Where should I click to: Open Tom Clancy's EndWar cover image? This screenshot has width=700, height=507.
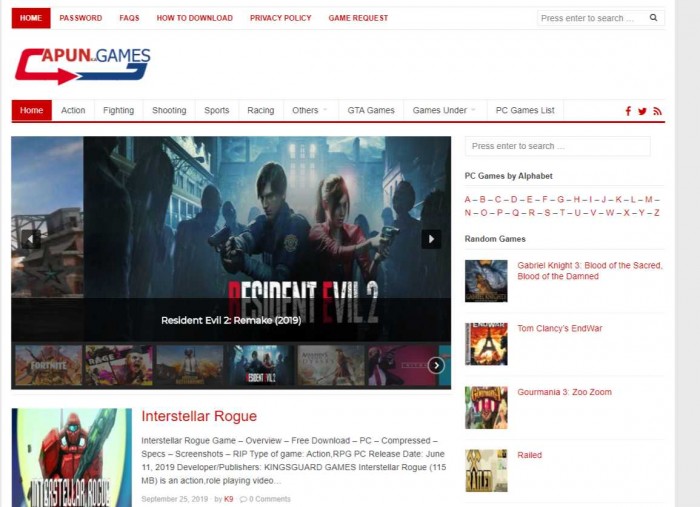pos(486,344)
